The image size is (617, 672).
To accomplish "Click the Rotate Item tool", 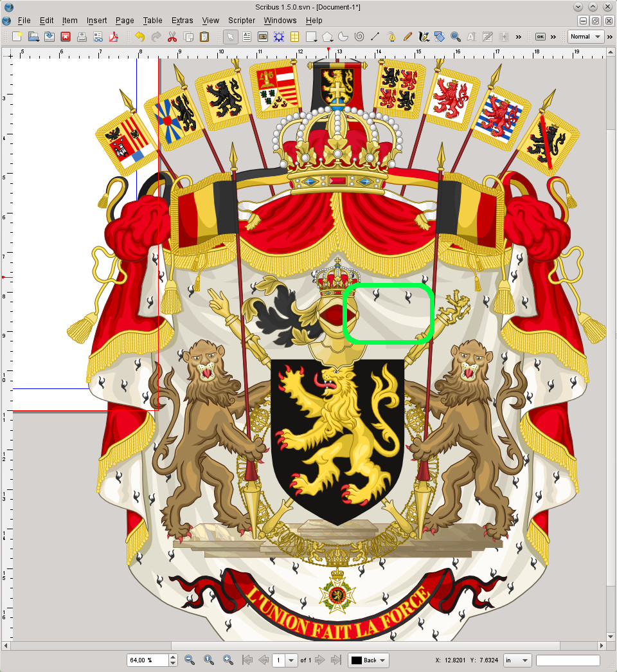I will point(440,37).
